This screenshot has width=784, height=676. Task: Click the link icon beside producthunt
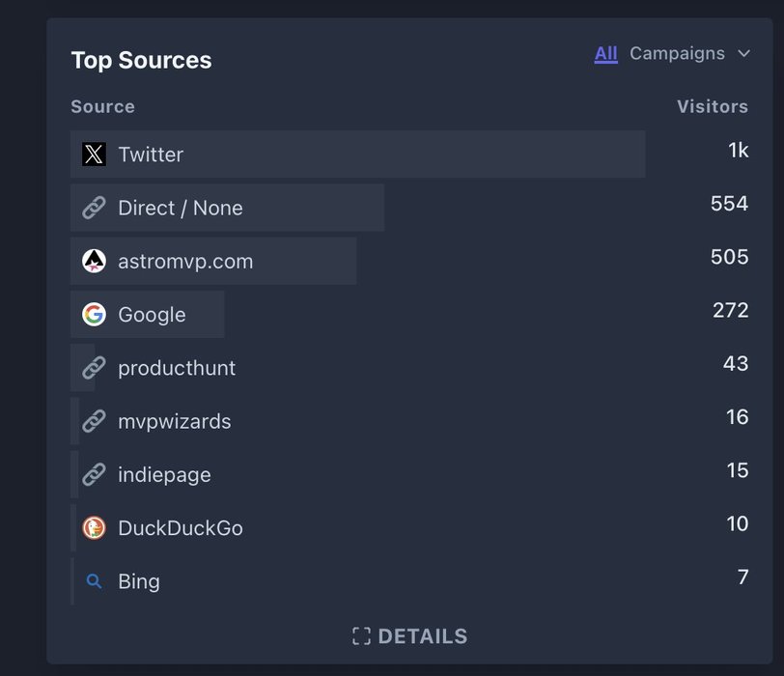point(94,368)
